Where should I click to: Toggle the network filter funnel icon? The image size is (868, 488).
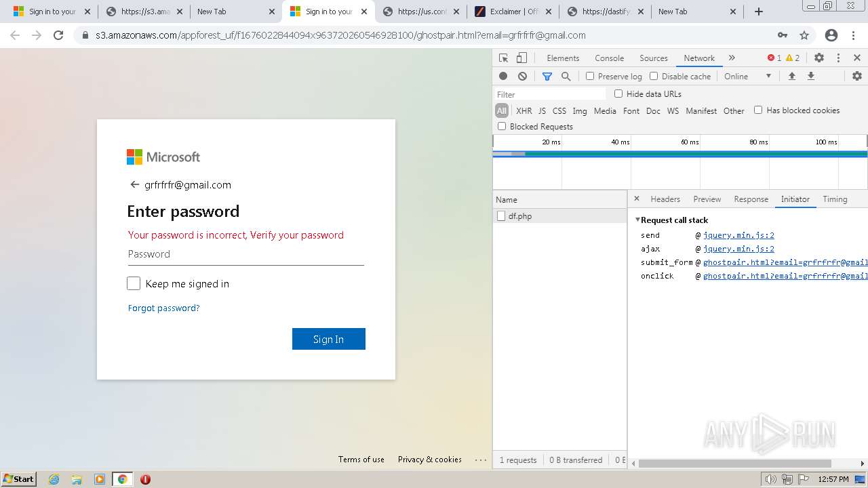[x=547, y=76]
